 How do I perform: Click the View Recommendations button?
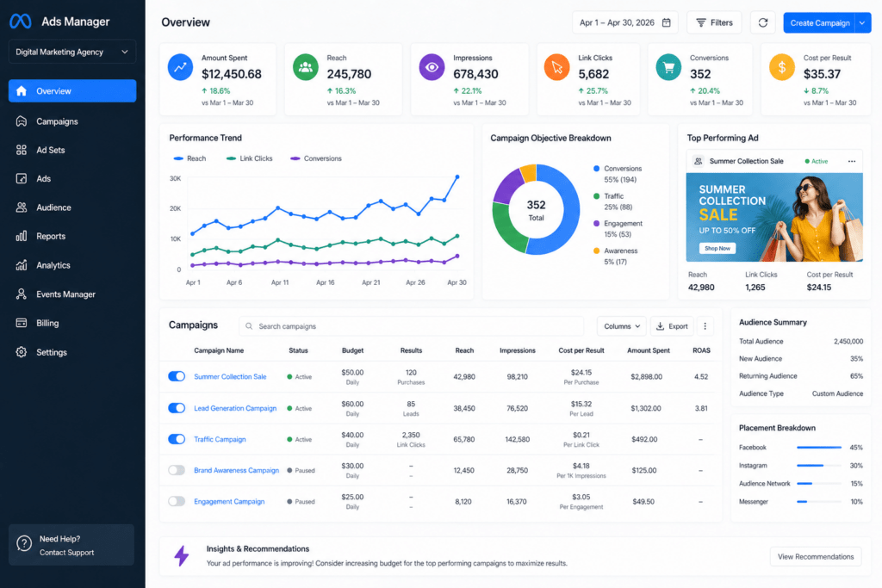pos(816,556)
